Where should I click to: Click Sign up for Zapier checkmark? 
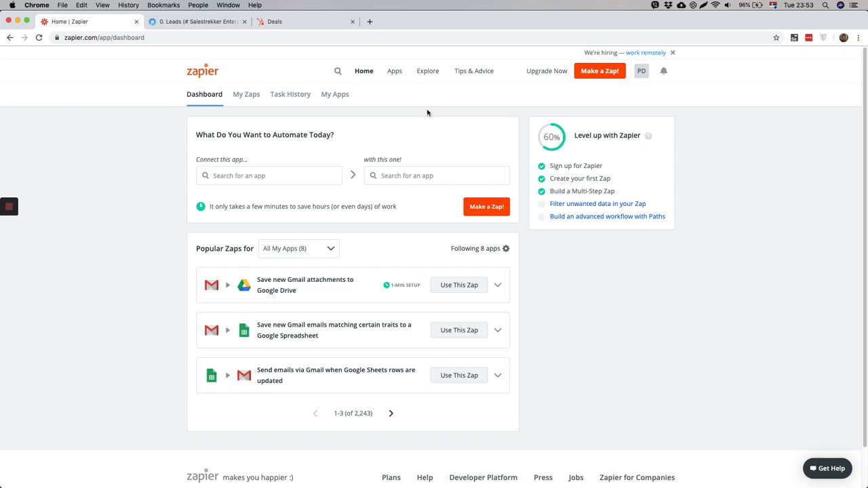pyautogui.click(x=541, y=166)
